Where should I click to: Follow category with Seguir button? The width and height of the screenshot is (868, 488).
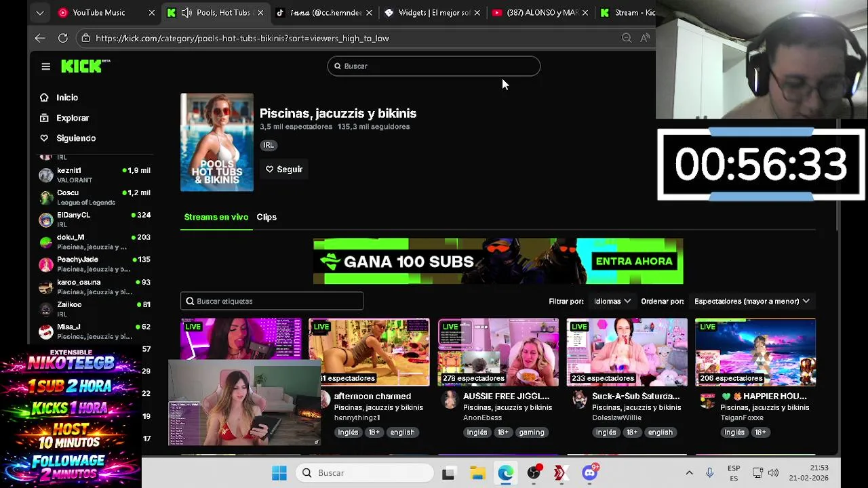tap(283, 169)
